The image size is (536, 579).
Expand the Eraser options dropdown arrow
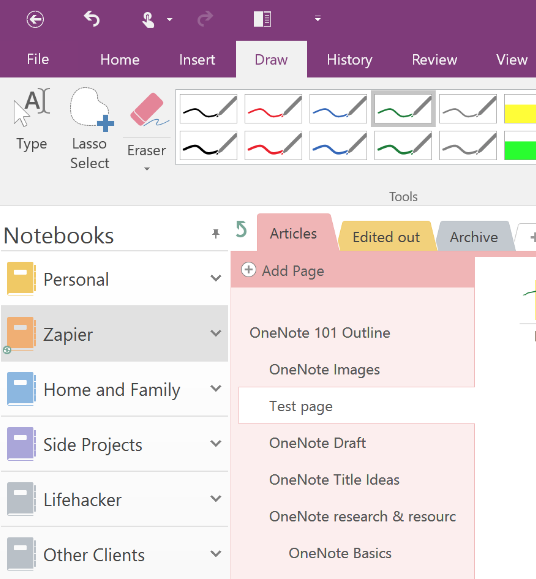tap(147, 169)
